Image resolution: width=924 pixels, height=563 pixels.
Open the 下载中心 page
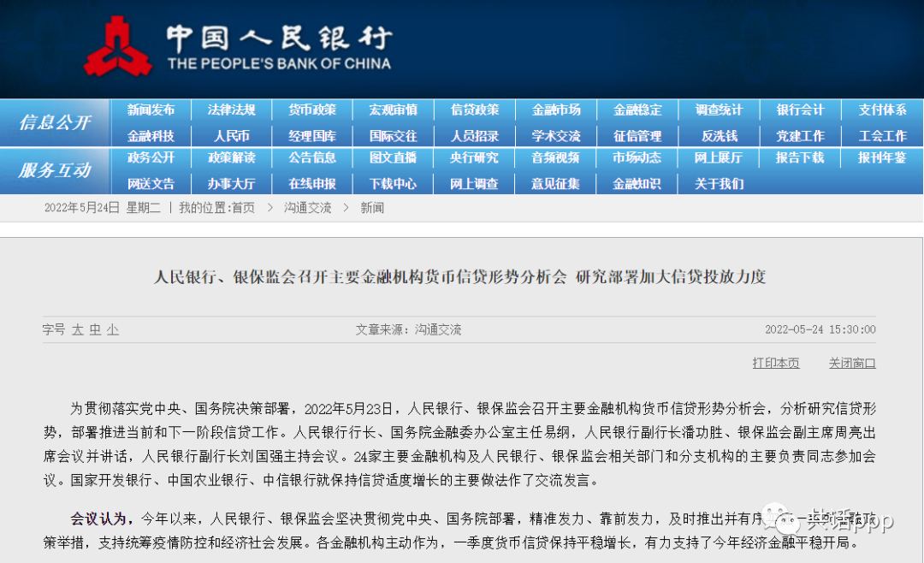coord(393,184)
